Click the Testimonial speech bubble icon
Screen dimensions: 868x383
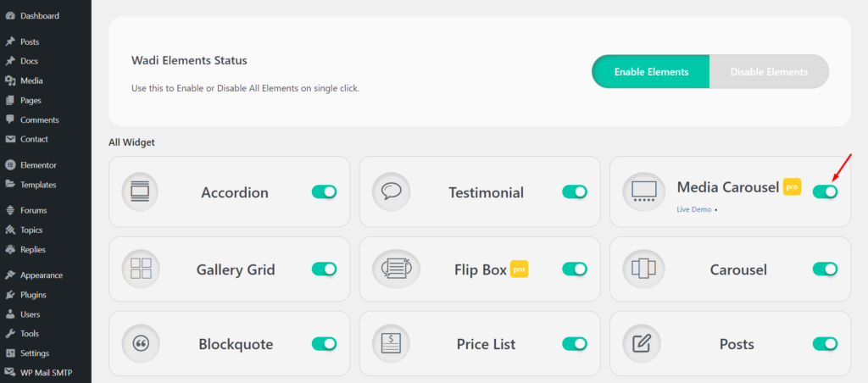pyautogui.click(x=391, y=191)
